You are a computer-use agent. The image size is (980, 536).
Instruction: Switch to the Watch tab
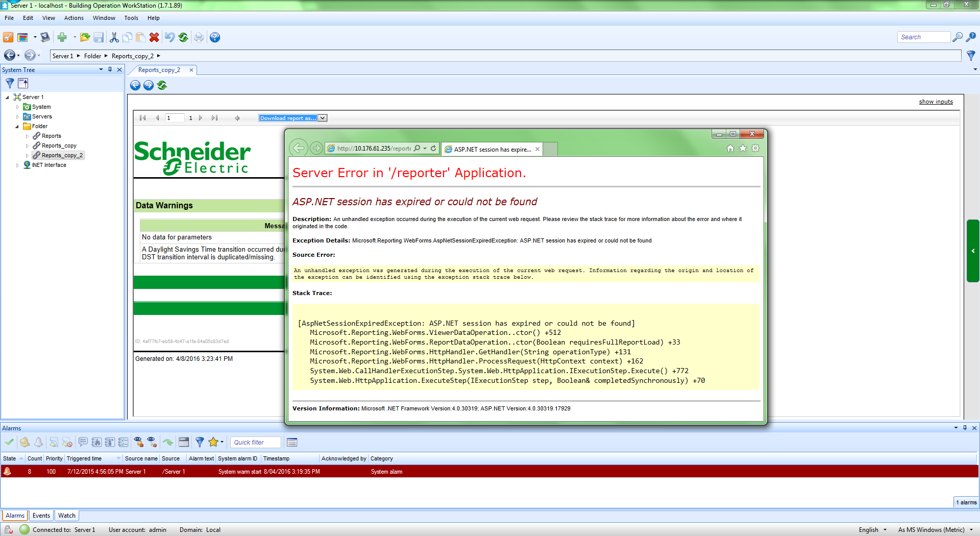point(67,516)
